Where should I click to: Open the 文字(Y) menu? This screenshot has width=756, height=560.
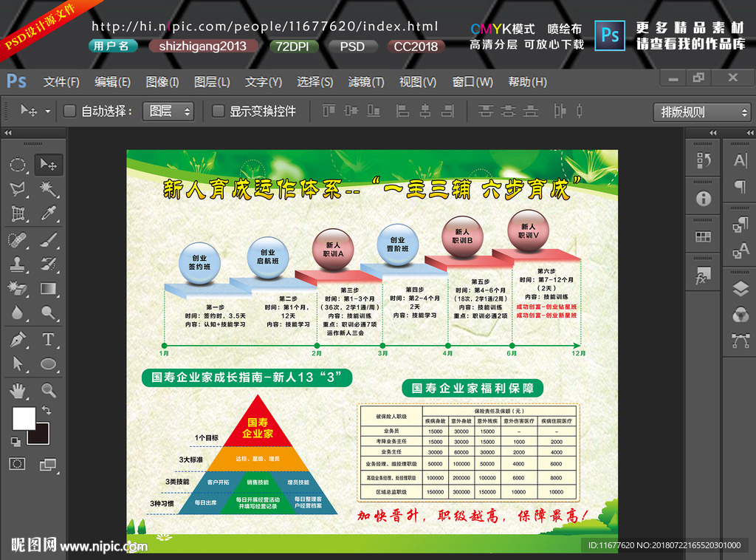pos(264,82)
